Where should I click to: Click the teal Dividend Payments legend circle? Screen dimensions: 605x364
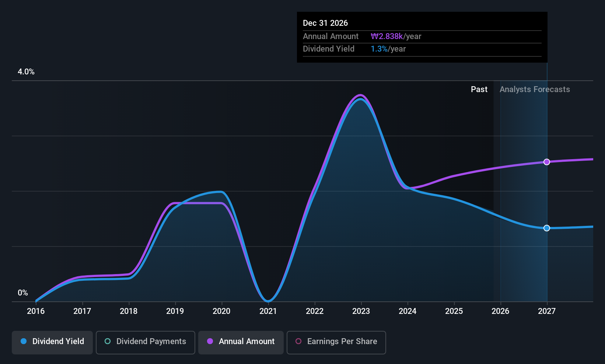[x=108, y=342]
